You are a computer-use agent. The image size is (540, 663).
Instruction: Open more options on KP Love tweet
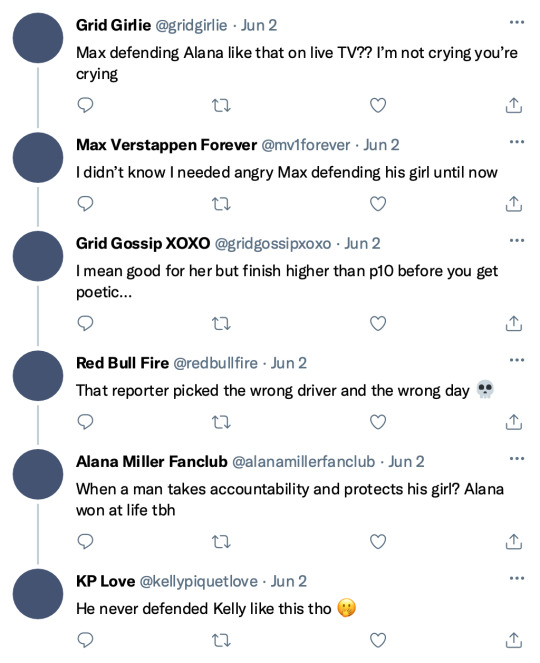pyautogui.click(x=517, y=578)
